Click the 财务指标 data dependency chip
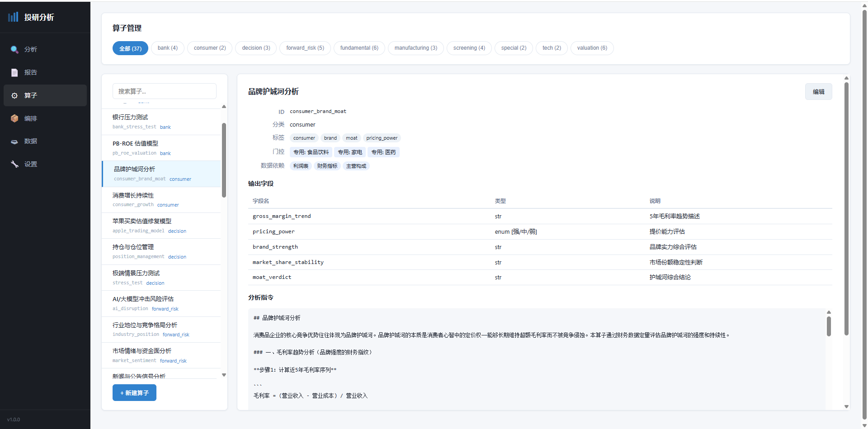This screenshot has height=429, width=868. pos(327,166)
